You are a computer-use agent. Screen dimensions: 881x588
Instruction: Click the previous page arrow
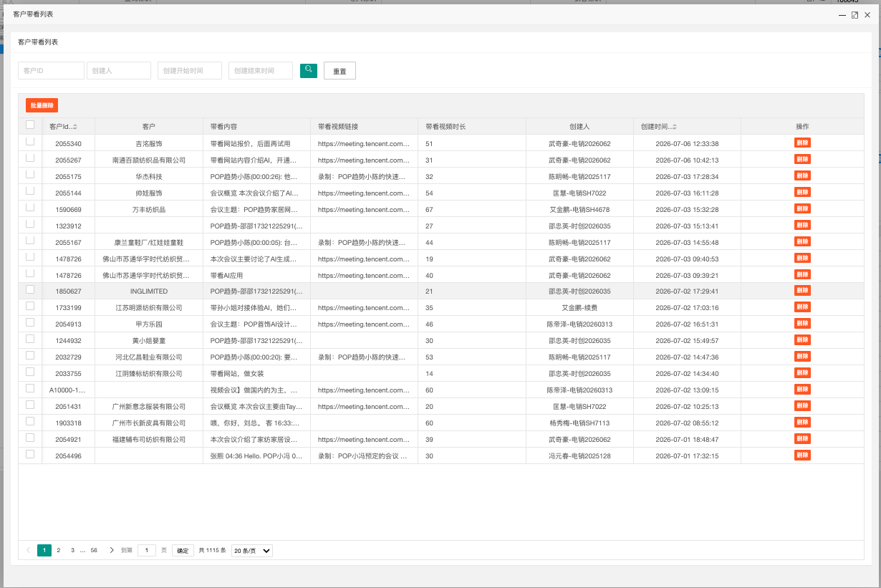point(28,550)
